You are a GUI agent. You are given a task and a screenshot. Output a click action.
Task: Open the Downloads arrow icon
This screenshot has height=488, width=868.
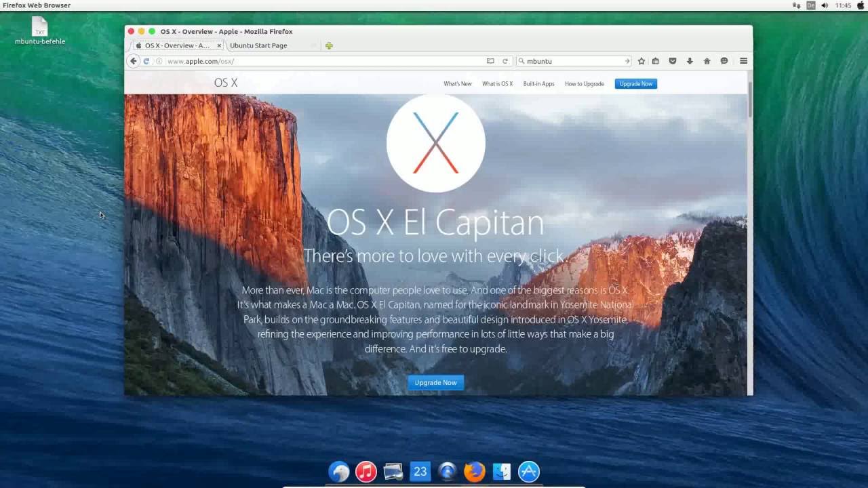pos(690,61)
